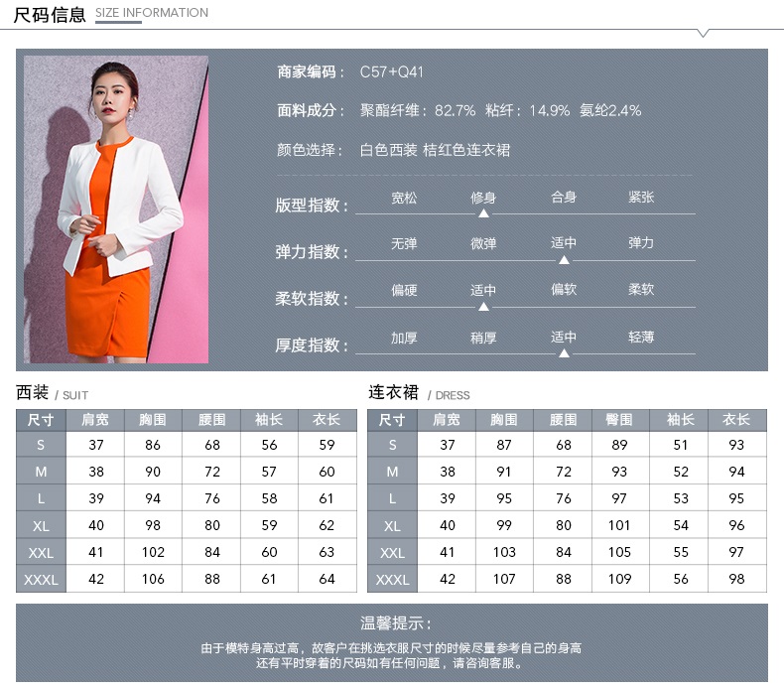
Task: Select 紧张 on the fit index scale
Action: pos(641,198)
